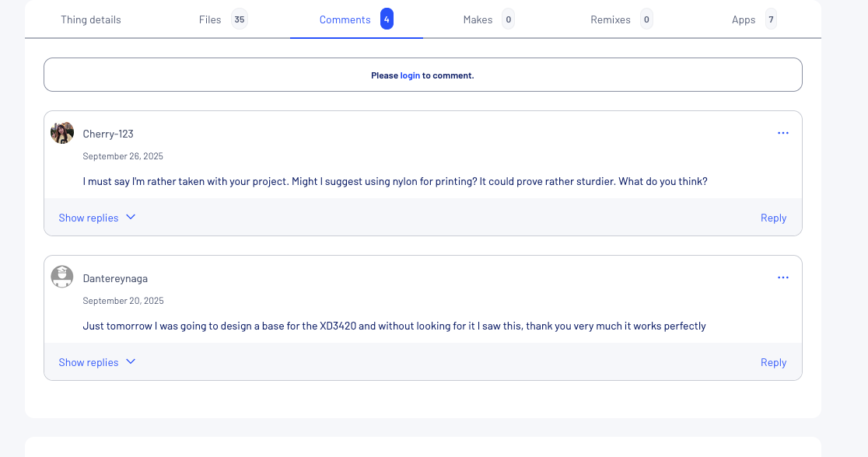Image resolution: width=868 pixels, height=457 pixels.
Task: Click the Comments count badge showing 4
Action: tap(387, 19)
